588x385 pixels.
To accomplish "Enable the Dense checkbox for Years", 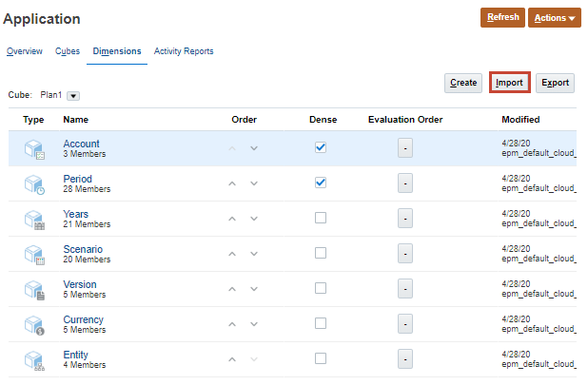I will pos(321,218).
